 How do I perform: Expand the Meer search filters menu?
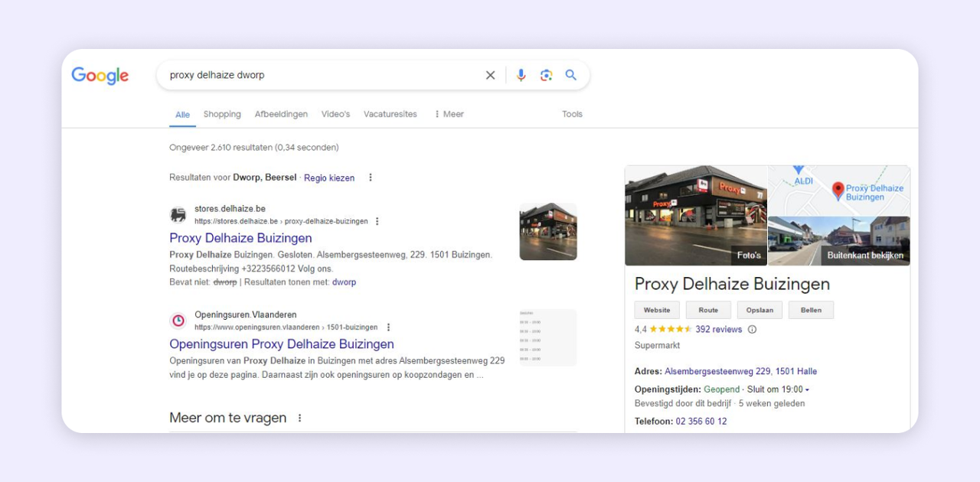click(449, 114)
